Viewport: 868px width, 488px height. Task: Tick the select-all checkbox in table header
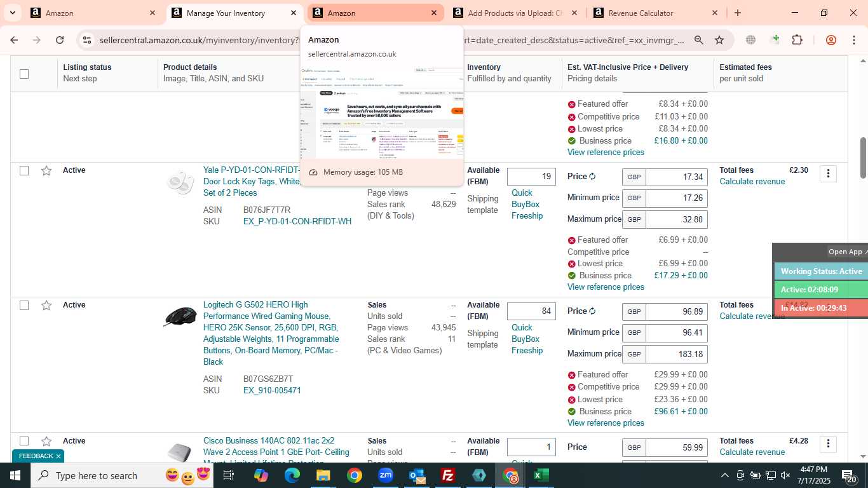click(24, 74)
